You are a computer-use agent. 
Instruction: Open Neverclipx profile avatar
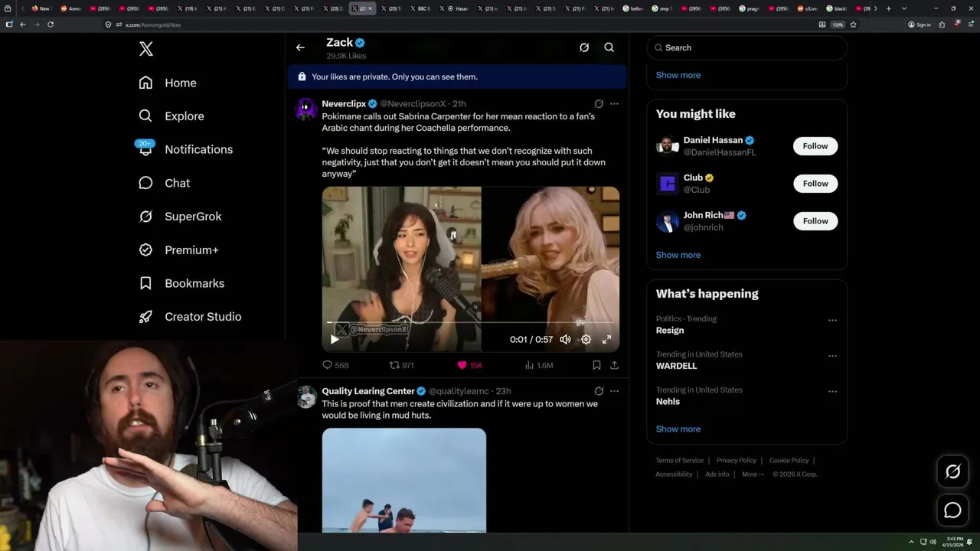pyautogui.click(x=306, y=109)
